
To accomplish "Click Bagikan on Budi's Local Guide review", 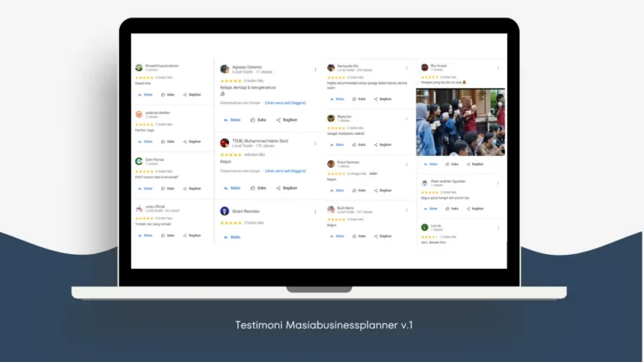I will coord(382,236).
